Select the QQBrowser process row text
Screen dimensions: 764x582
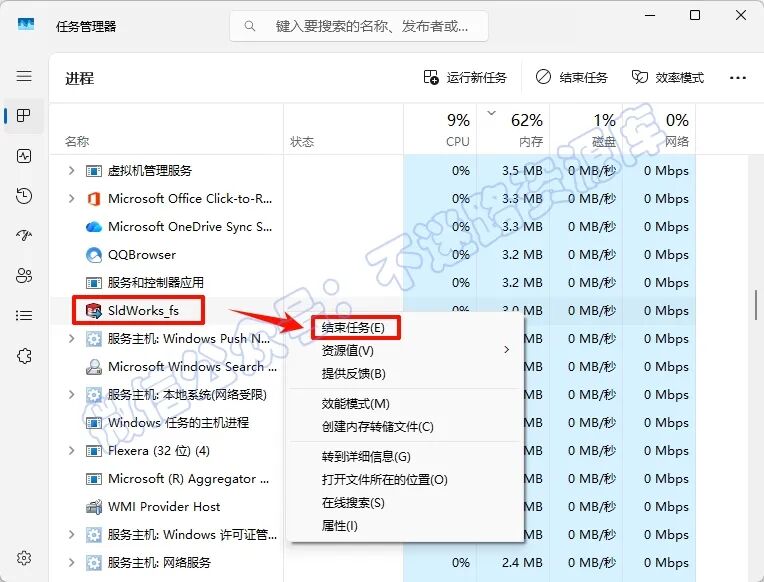point(142,254)
